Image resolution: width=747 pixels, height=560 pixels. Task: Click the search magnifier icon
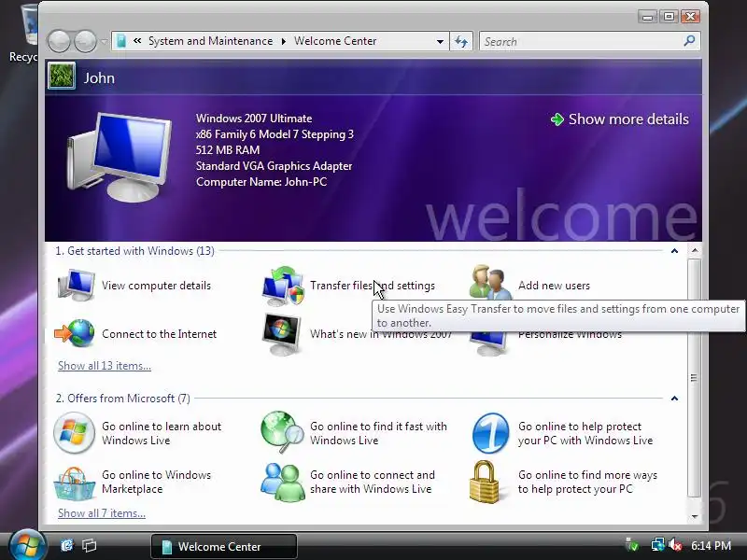(689, 41)
